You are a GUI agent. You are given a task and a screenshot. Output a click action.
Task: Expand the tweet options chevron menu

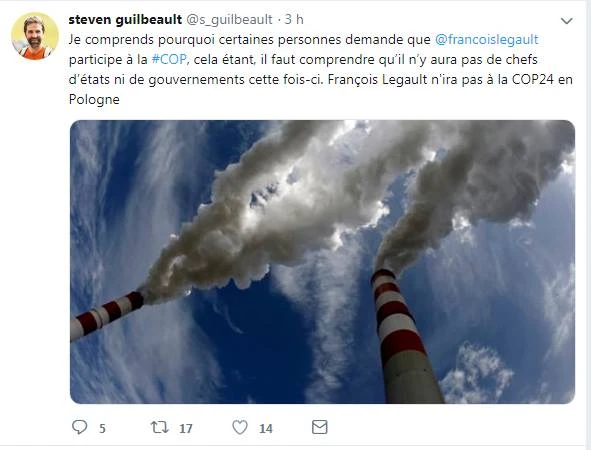point(567,21)
